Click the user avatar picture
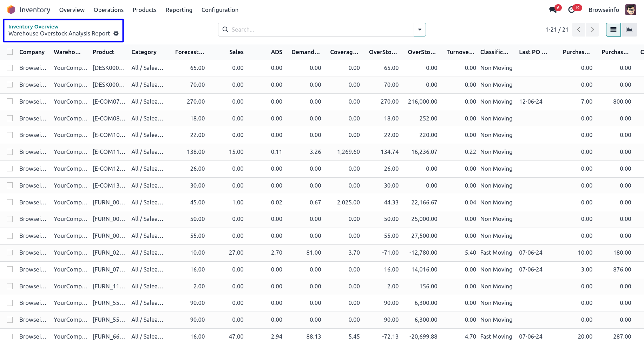 pos(630,10)
